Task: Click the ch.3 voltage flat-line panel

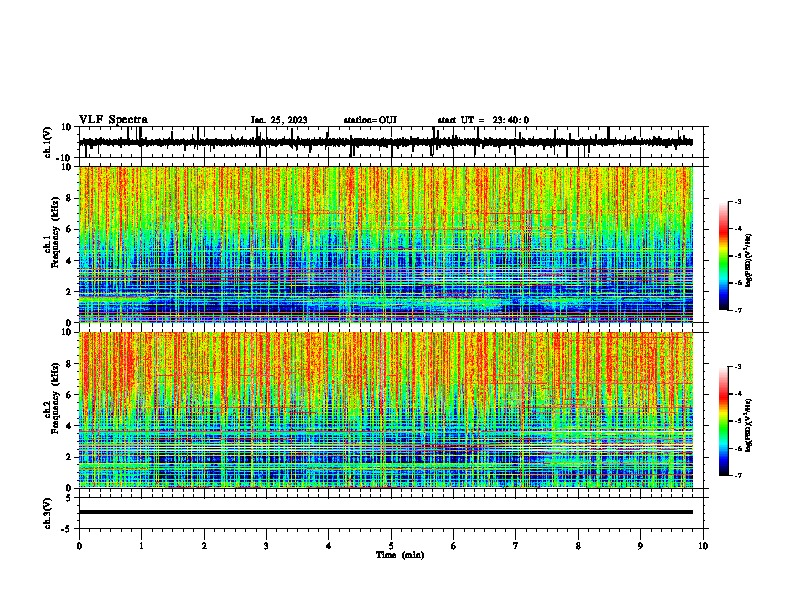Action: click(x=393, y=513)
